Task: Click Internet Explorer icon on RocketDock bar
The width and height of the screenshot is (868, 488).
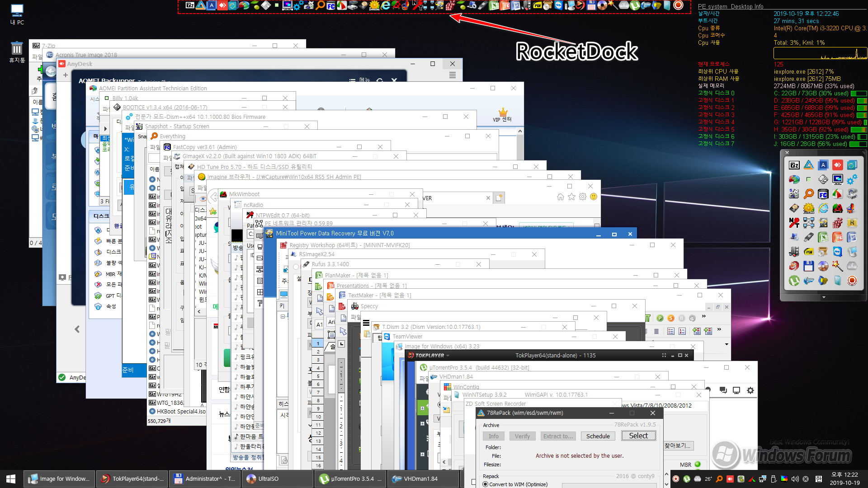Action: tap(386, 5)
